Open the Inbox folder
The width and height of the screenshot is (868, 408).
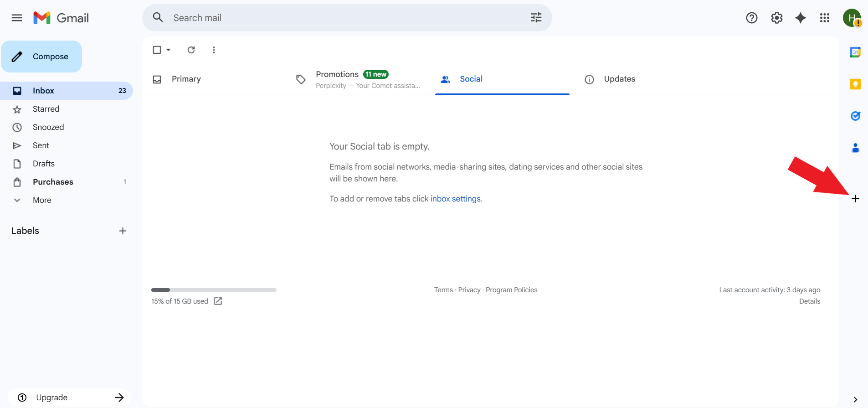tap(67, 91)
